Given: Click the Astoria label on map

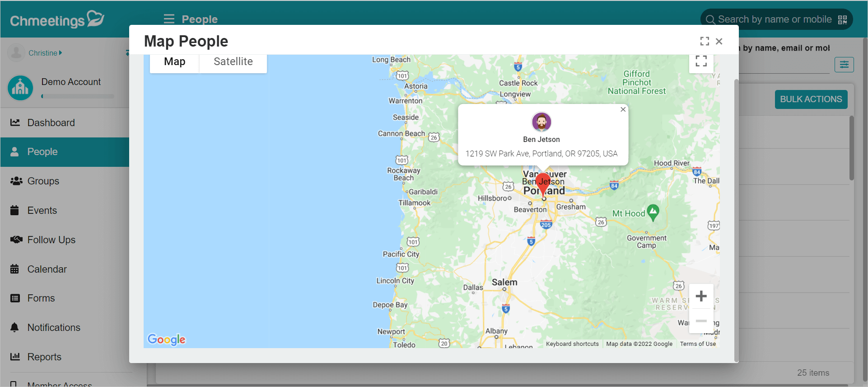Looking at the screenshot, I should pyautogui.click(x=416, y=86).
